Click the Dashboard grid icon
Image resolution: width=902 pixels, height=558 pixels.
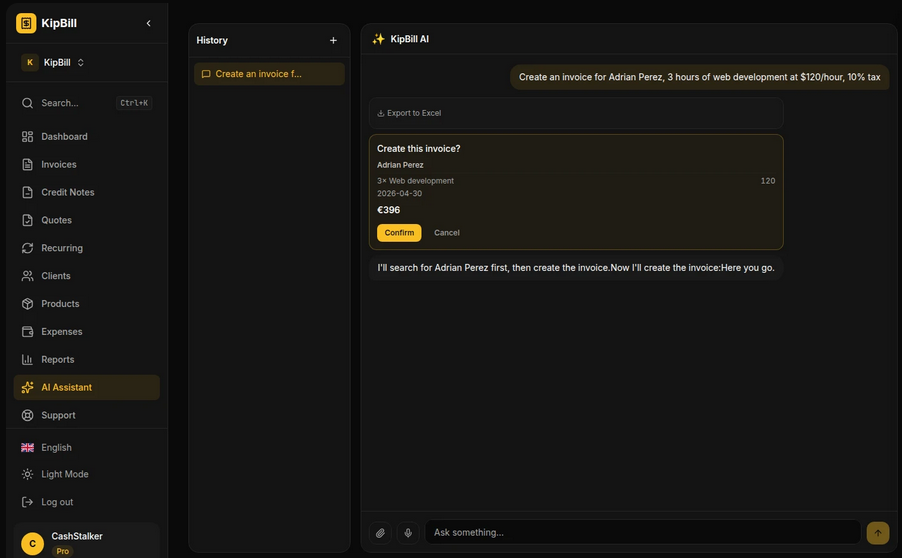coord(27,136)
